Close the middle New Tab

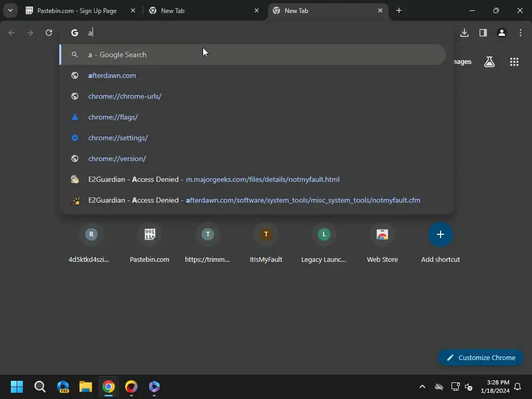pos(257,10)
